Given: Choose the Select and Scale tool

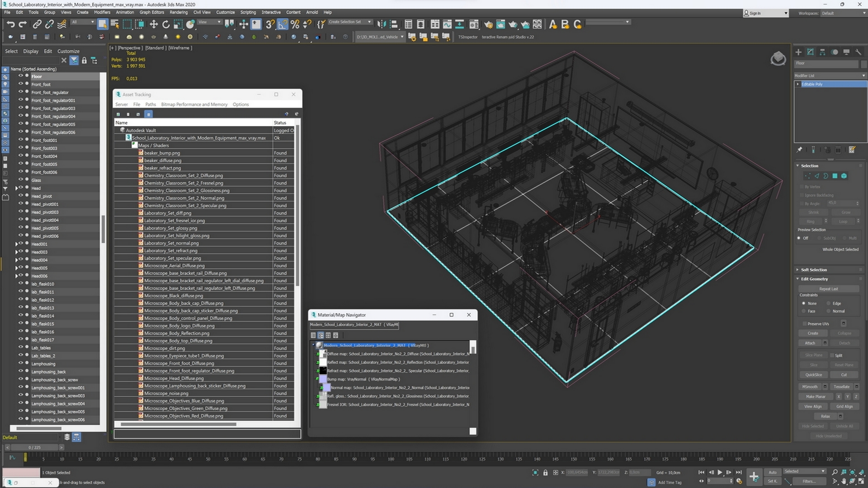Looking at the screenshot, I should click(178, 24).
